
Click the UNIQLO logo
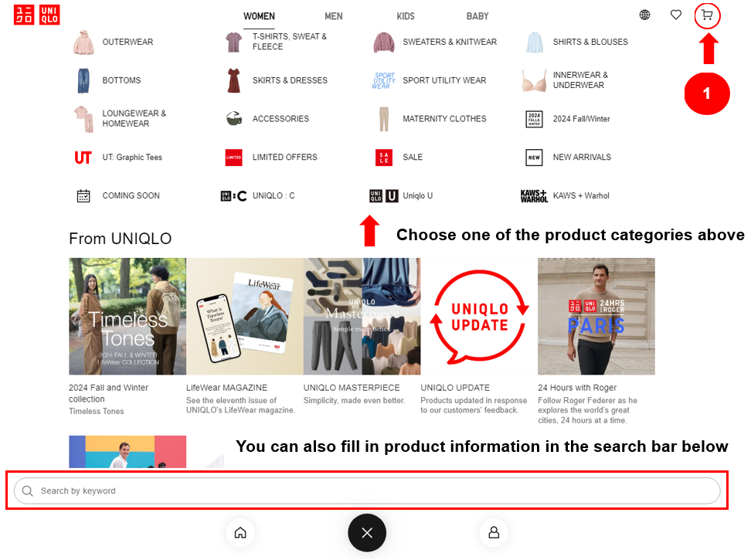pos(37,15)
